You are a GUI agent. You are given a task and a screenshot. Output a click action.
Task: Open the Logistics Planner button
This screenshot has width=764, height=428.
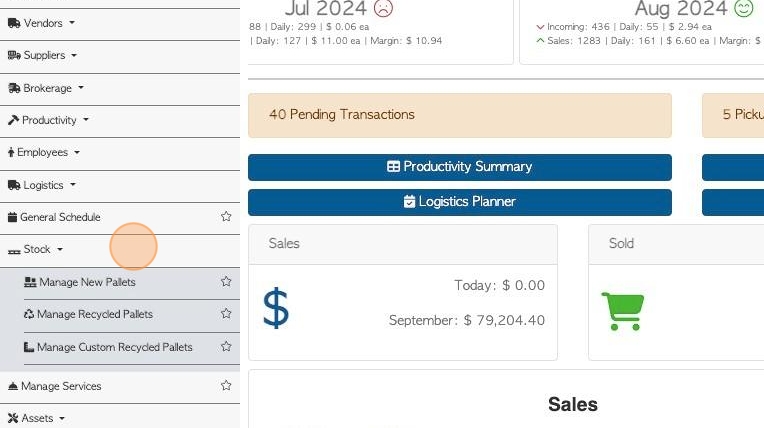pyautogui.click(x=459, y=202)
